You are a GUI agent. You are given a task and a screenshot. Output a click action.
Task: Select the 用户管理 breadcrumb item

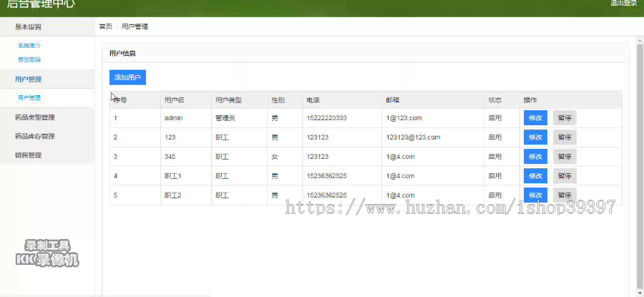click(135, 26)
